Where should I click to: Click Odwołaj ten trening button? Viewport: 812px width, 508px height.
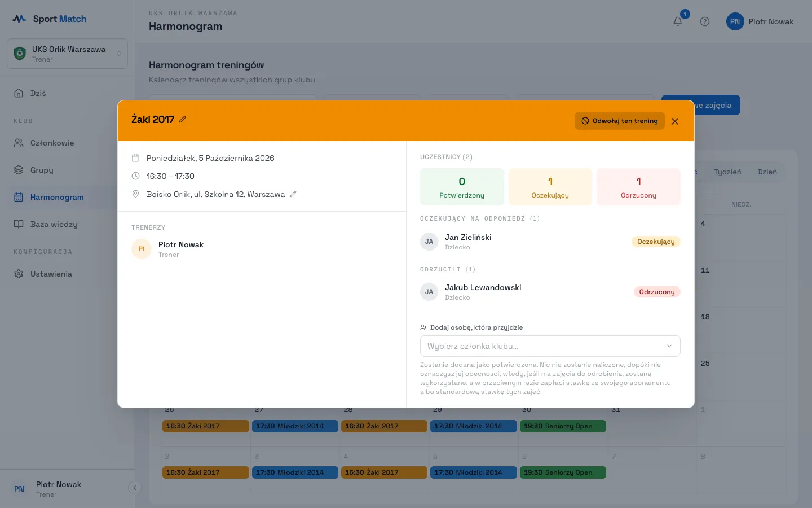pos(620,121)
